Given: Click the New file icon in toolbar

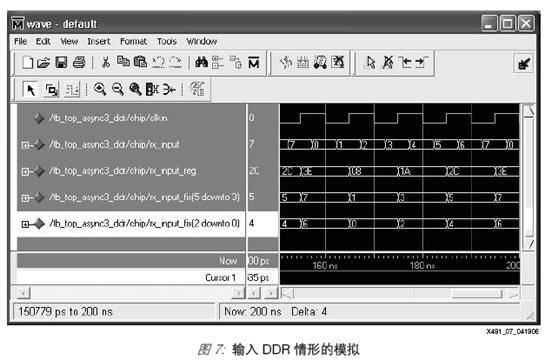Looking at the screenshot, I should (x=28, y=63).
